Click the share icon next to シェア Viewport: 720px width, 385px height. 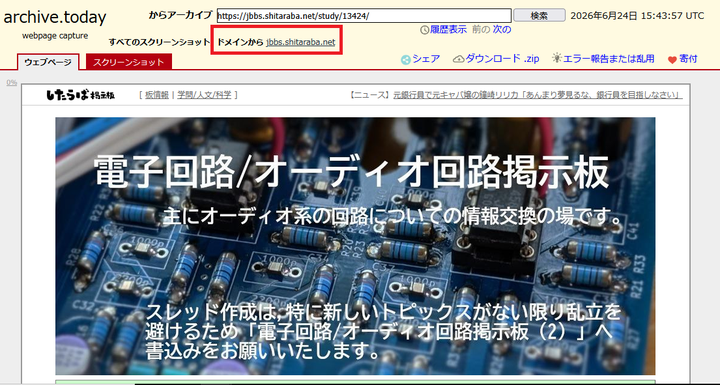click(x=405, y=60)
